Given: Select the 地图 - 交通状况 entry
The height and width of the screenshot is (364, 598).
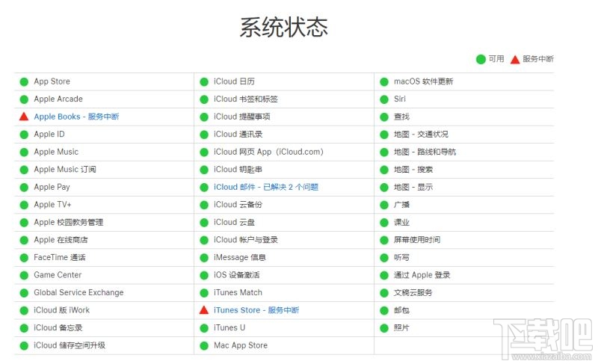Looking at the screenshot, I should click(x=421, y=135).
